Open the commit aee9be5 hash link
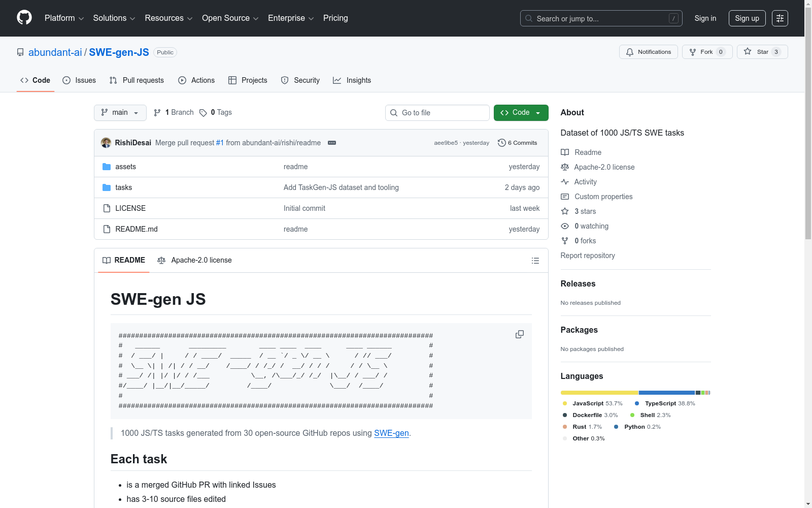The image size is (812, 508). pyautogui.click(x=446, y=143)
